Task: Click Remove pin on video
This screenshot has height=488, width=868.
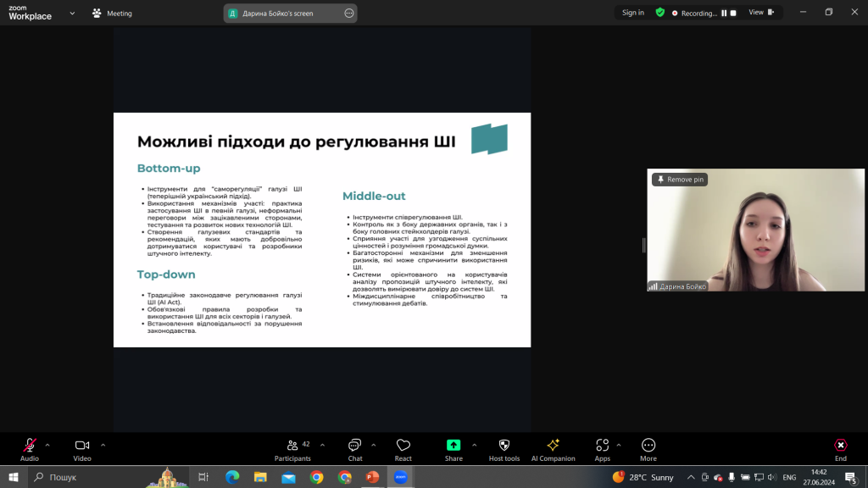Action: [x=680, y=180]
